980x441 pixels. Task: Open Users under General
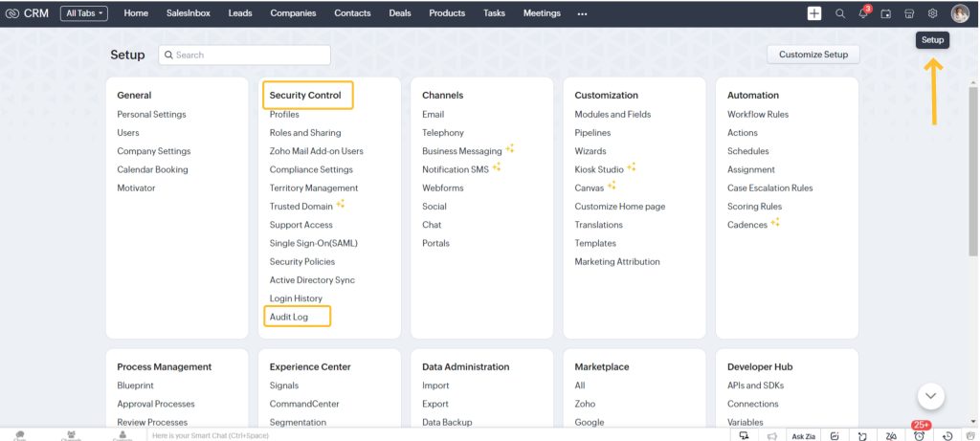pyautogui.click(x=128, y=132)
